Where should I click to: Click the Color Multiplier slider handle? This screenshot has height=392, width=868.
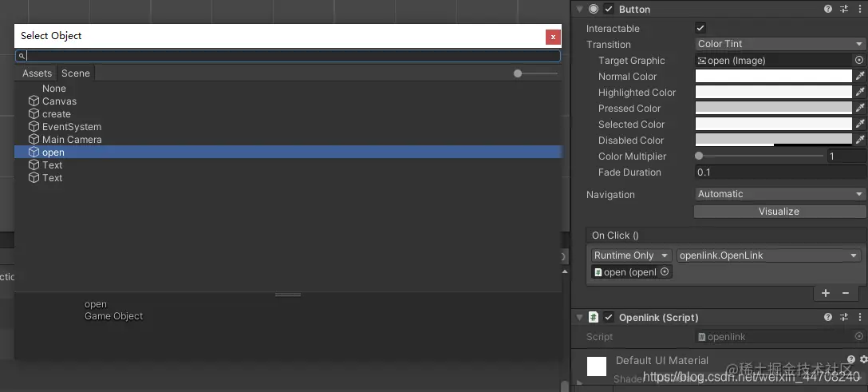699,156
